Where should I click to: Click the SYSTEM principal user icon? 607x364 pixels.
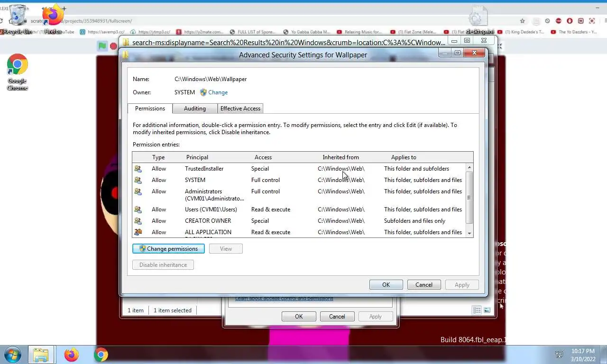(x=138, y=180)
